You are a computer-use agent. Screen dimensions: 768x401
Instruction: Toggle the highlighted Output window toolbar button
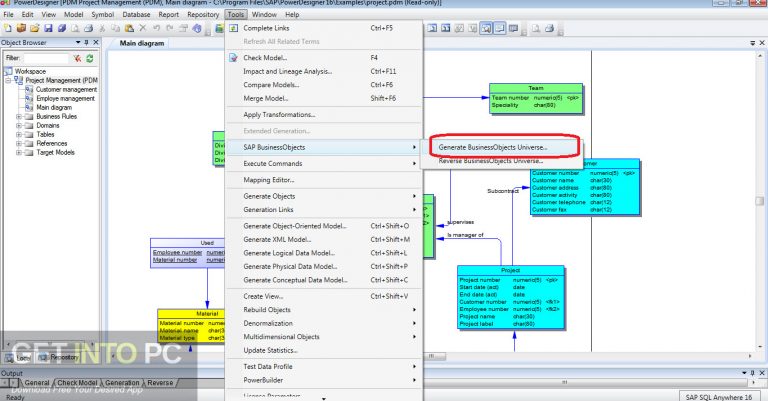500,28
